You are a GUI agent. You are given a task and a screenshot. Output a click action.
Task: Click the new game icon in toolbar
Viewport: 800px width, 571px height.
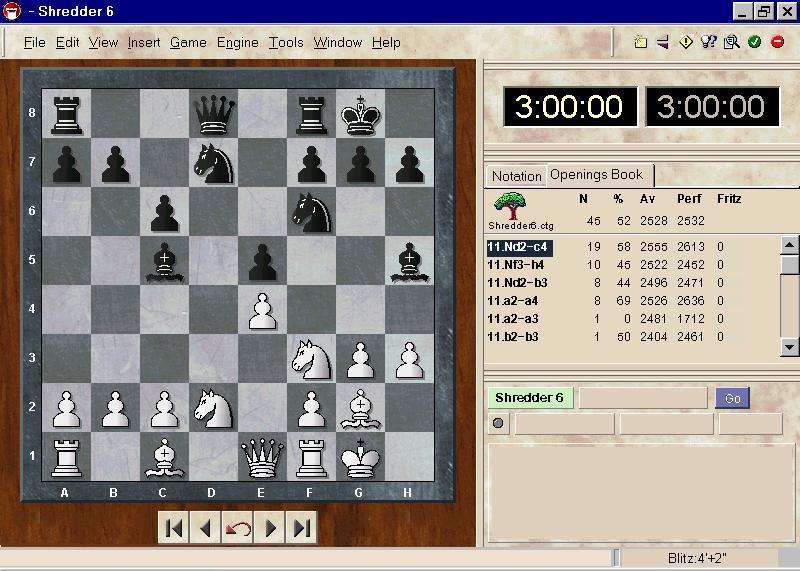(641, 42)
